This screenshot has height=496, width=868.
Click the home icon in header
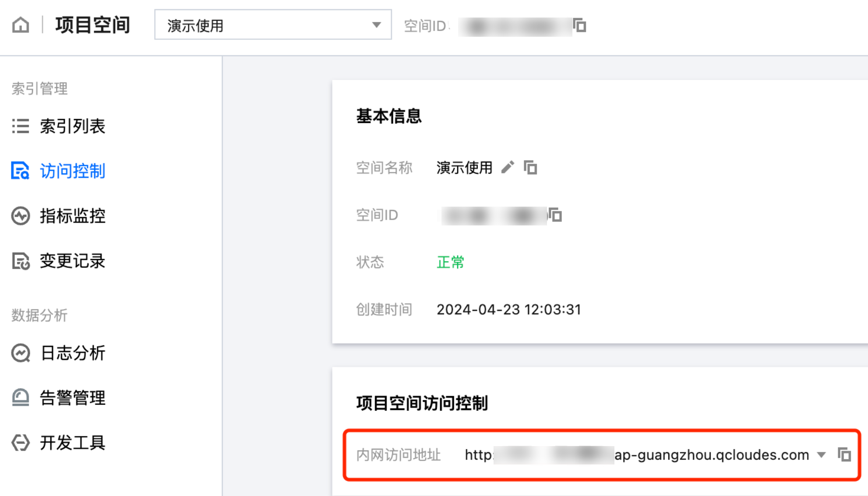pos(21,25)
